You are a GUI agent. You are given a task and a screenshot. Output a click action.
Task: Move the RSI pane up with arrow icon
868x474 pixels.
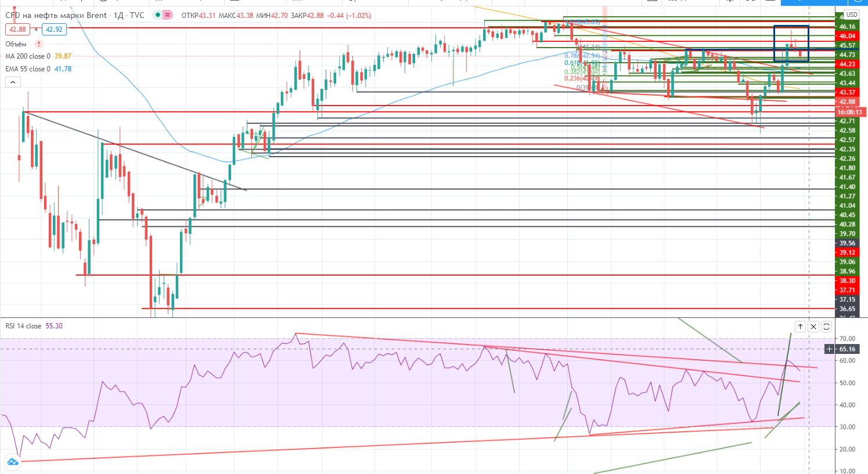coord(800,327)
